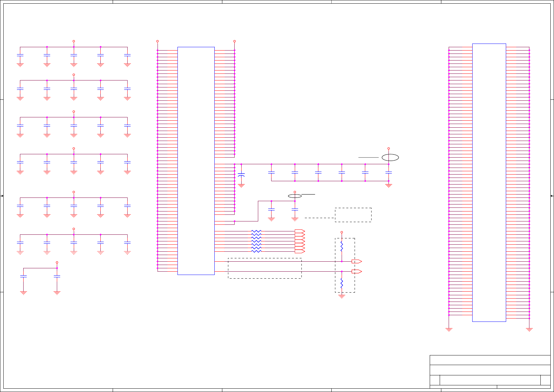This screenshot has height=392, width=554.
Task: Select the title block in the bottom-right corner
Action: click(490, 372)
